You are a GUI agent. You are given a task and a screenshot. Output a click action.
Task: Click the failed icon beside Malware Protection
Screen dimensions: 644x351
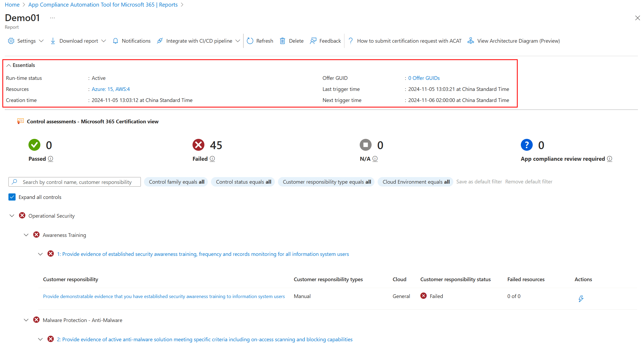tap(36, 320)
